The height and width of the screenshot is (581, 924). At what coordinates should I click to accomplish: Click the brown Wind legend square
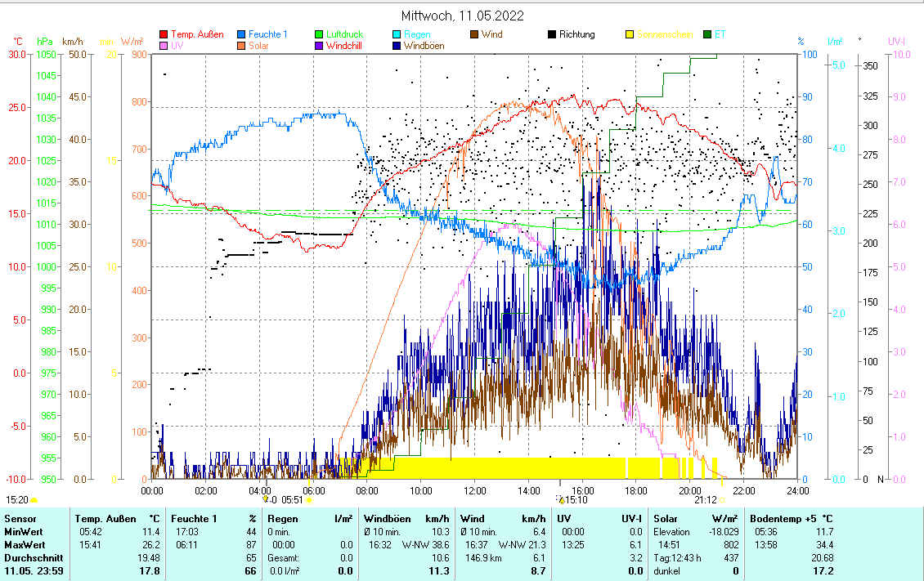point(475,34)
